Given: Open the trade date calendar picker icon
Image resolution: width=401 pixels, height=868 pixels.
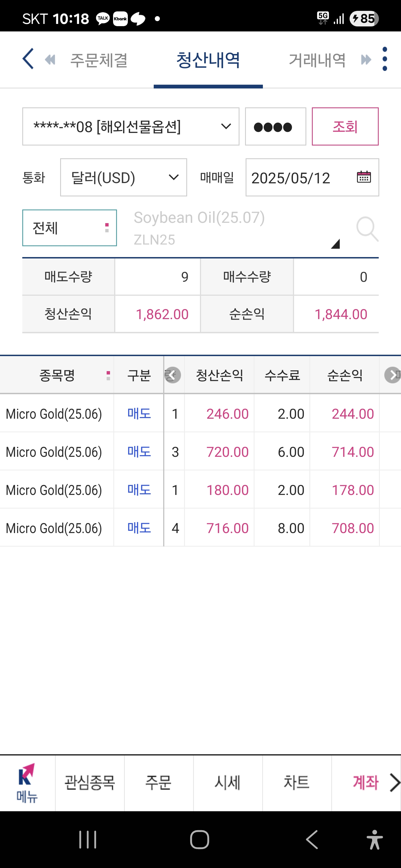Looking at the screenshot, I should pyautogui.click(x=364, y=177).
